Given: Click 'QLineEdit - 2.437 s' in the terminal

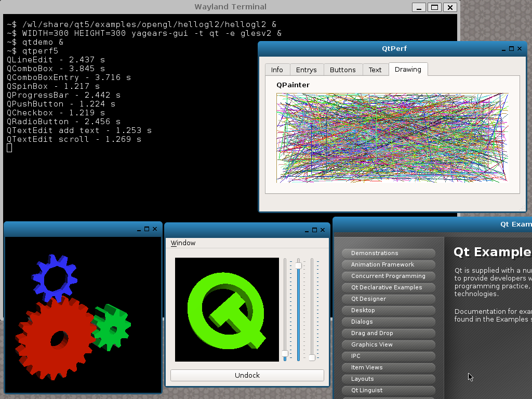Looking at the screenshot, I should tap(56, 60).
